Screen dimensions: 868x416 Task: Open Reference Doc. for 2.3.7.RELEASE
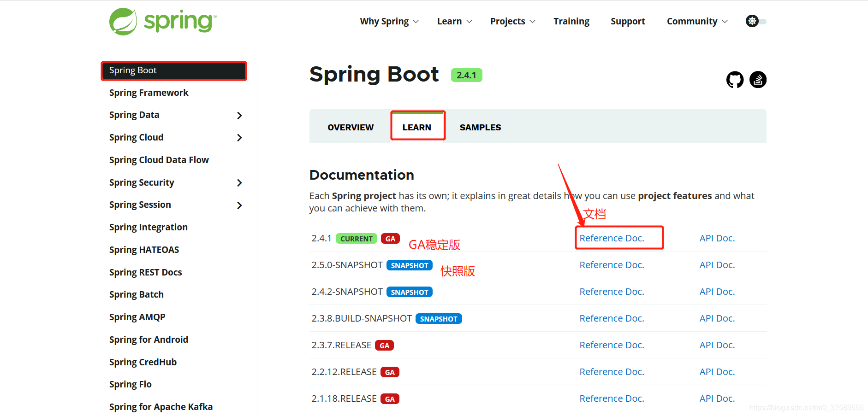pyautogui.click(x=612, y=345)
